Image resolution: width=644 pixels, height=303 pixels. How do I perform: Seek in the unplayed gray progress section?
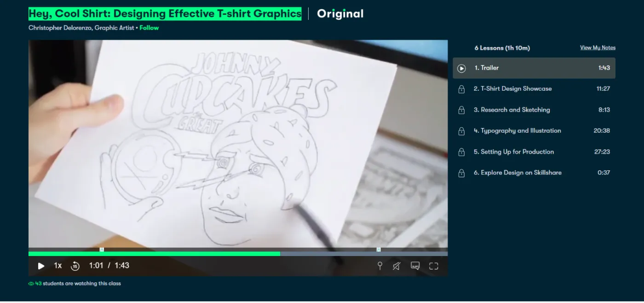tap(364, 254)
